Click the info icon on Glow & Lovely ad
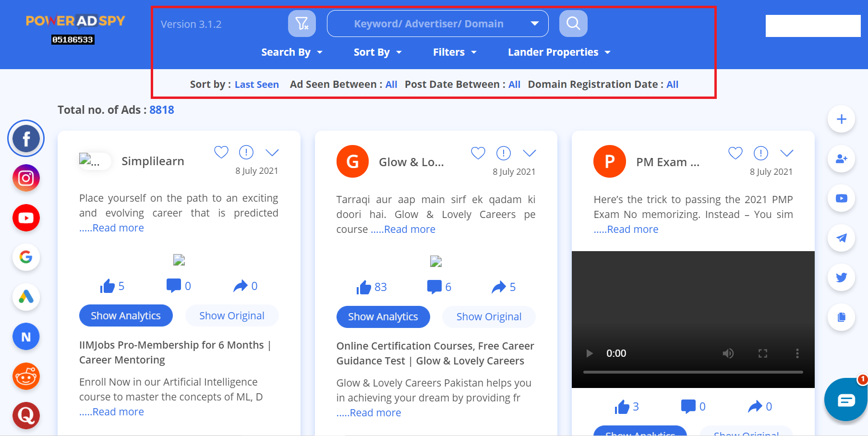 pyautogui.click(x=503, y=153)
